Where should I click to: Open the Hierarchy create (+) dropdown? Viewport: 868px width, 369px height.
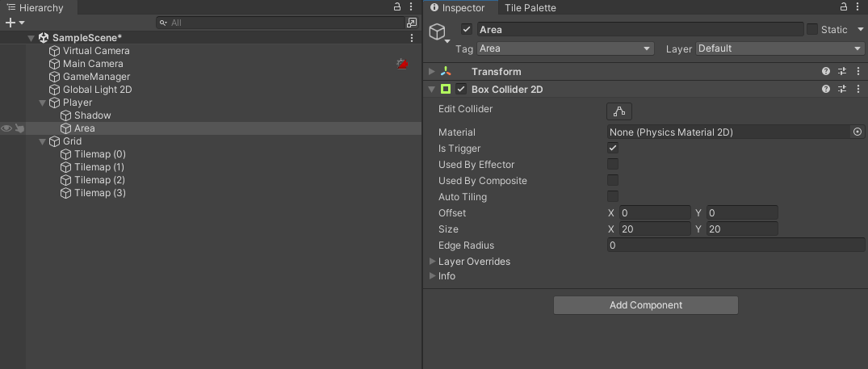coord(15,23)
